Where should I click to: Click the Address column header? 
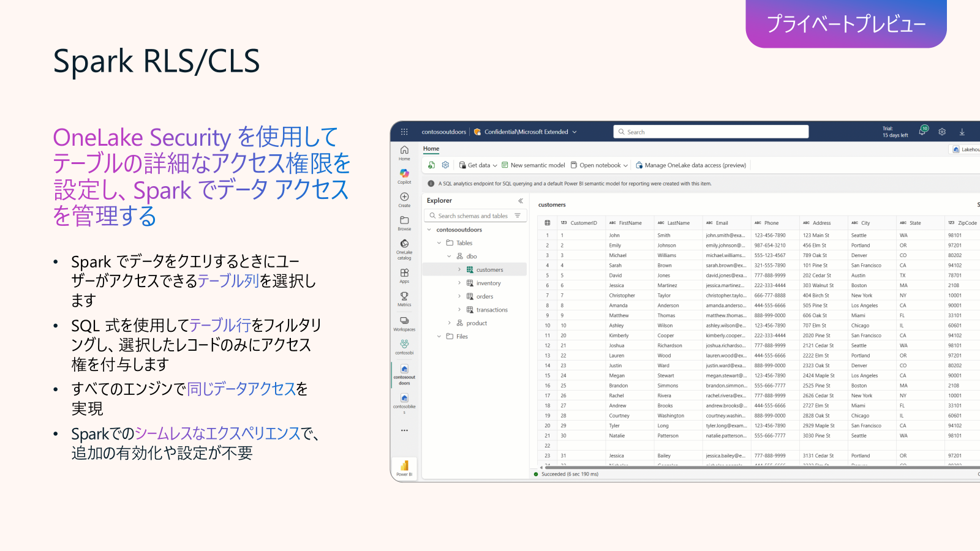pyautogui.click(x=823, y=223)
